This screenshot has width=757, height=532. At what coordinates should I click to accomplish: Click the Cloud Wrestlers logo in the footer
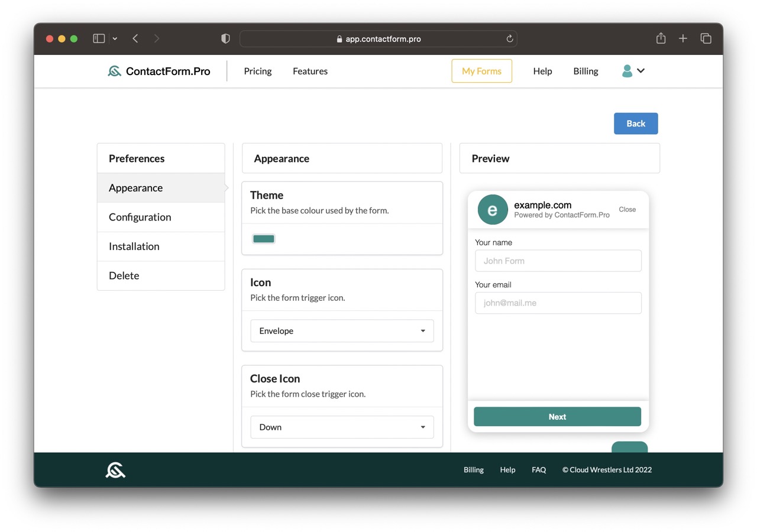click(115, 469)
